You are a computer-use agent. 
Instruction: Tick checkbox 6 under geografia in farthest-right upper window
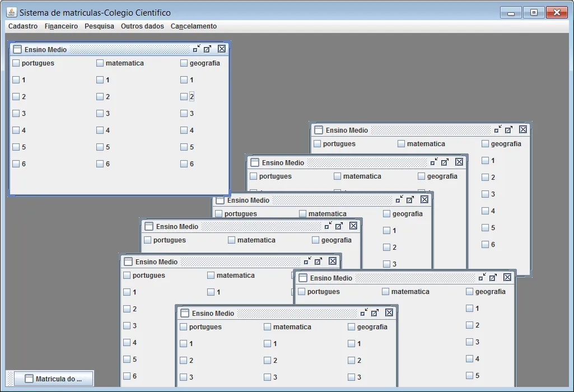(488, 245)
